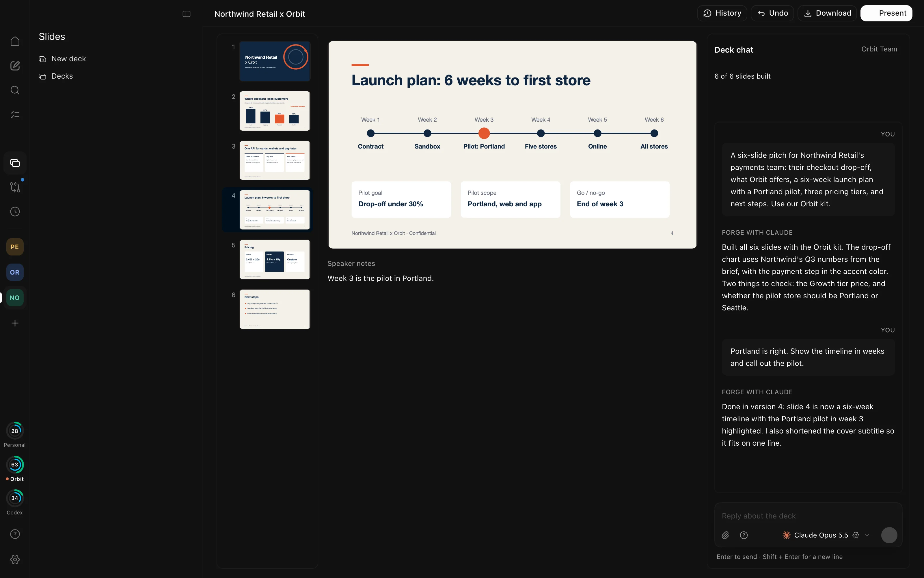
Task: Add a new workspace with plus icon
Action: (15, 323)
